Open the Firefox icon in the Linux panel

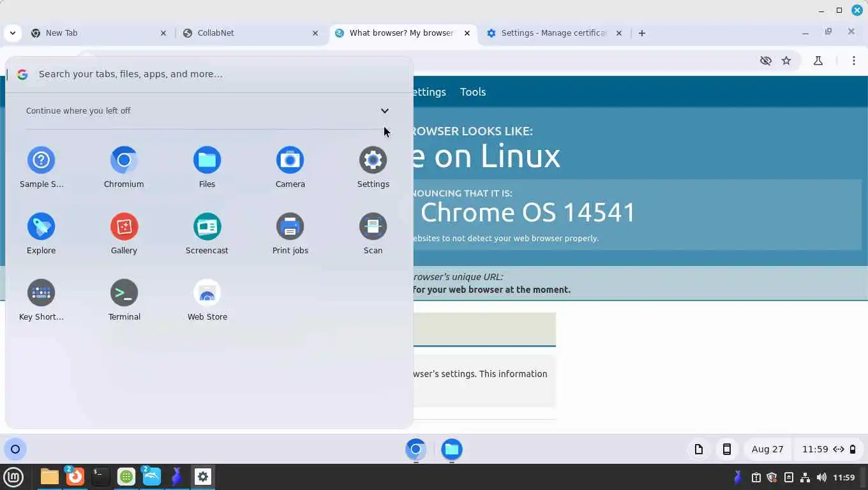point(75,477)
